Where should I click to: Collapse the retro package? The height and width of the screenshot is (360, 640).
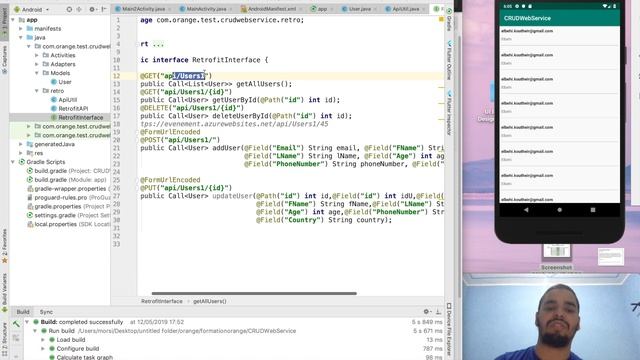tap(37, 91)
